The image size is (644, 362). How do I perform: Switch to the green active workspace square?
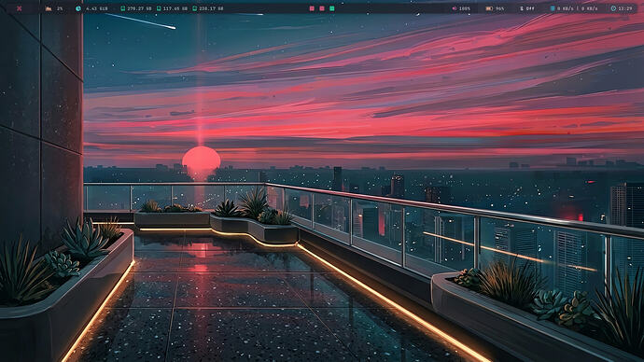[x=332, y=8]
